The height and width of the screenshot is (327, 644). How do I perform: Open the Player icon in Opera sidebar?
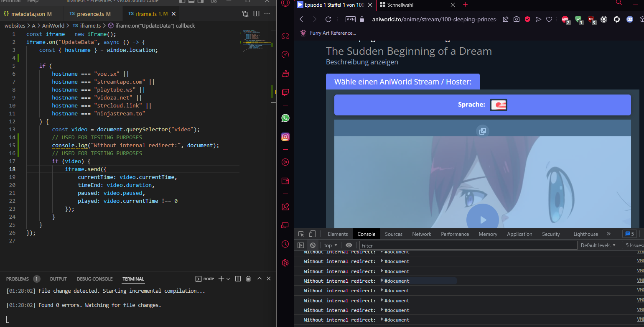pyautogui.click(x=285, y=162)
